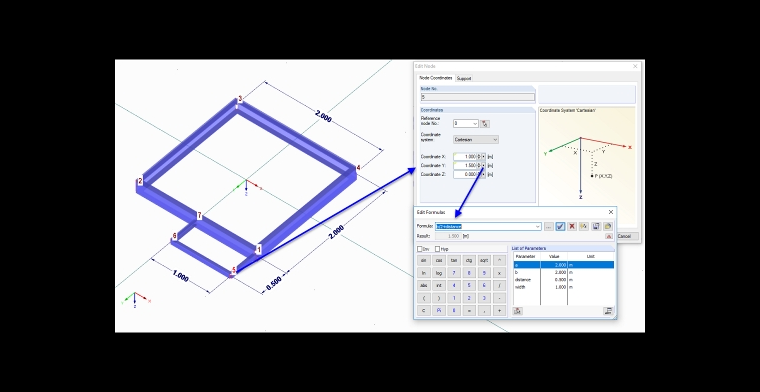Pick the reference node with the pointer icon
Viewport: 760px width, 392px height.
tap(485, 124)
